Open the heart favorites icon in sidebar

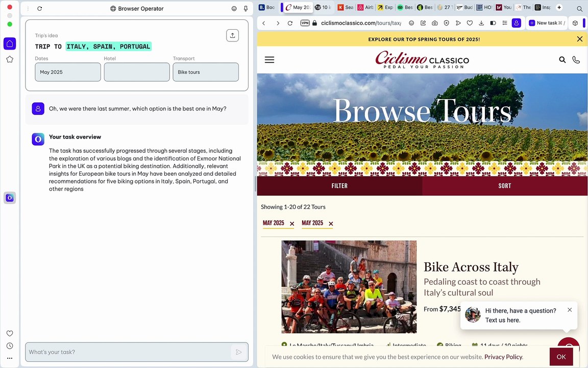(10, 333)
